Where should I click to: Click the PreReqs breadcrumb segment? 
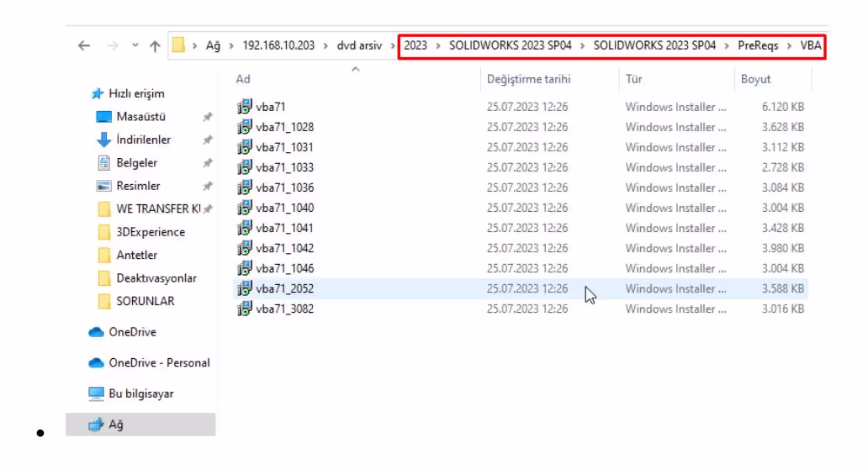(x=758, y=45)
